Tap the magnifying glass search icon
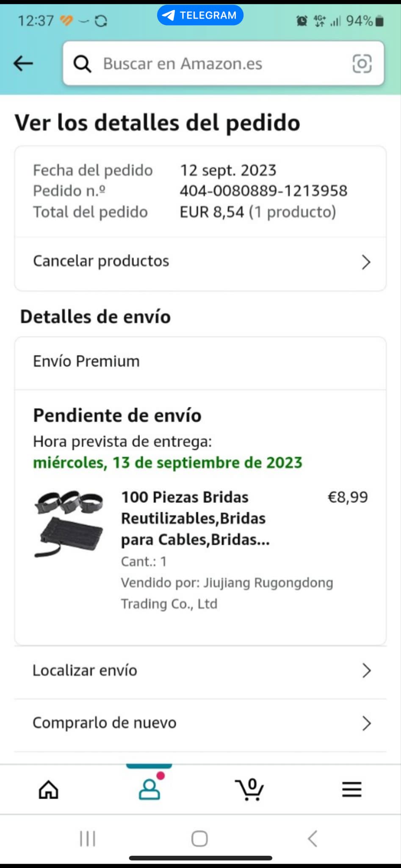Image resolution: width=401 pixels, height=868 pixels. click(83, 64)
